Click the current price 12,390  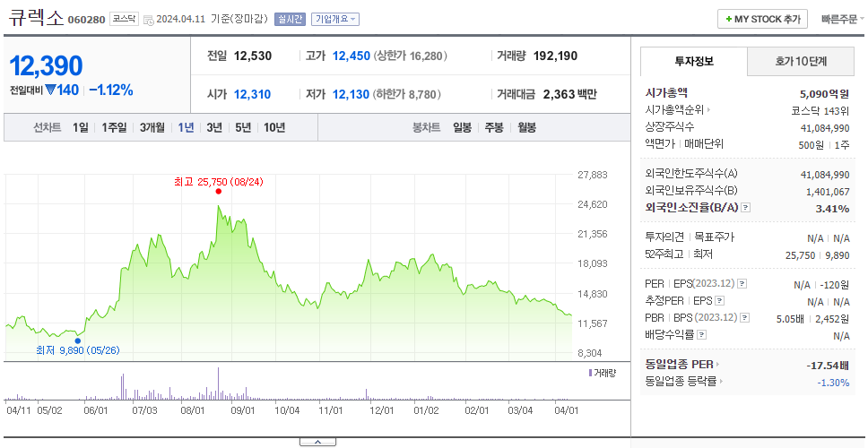tap(47, 65)
